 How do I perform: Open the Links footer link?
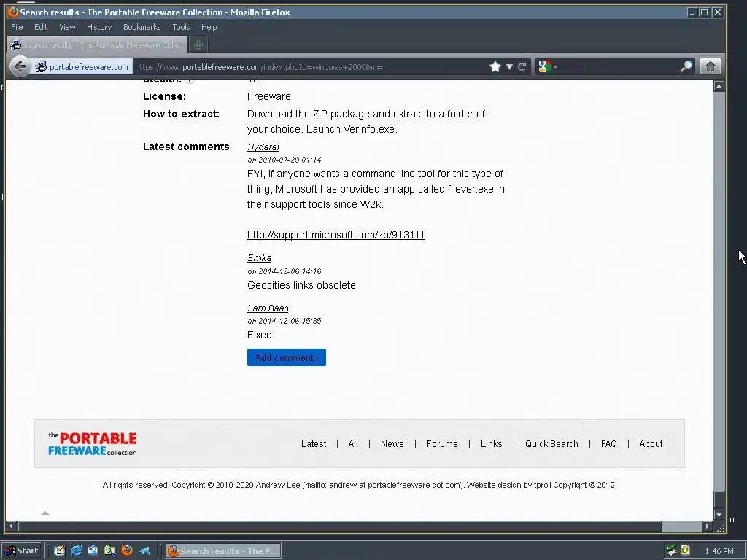click(x=491, y=444)
